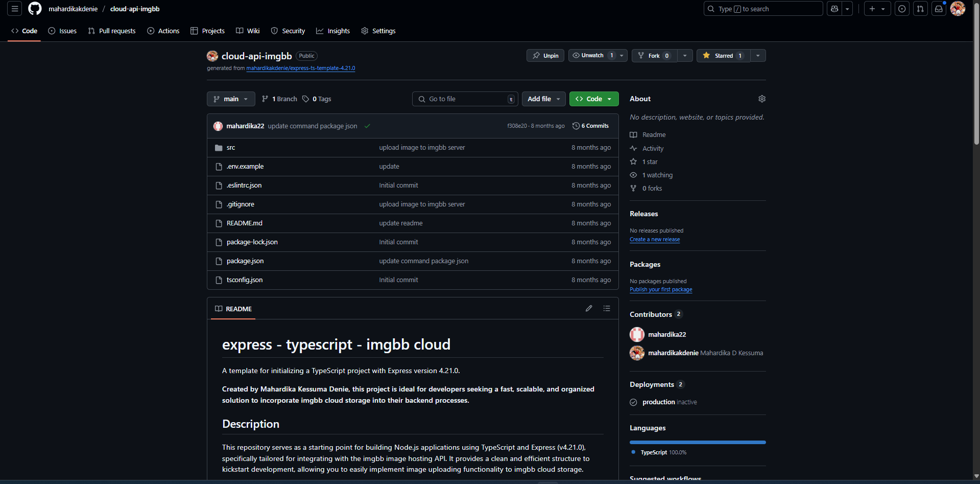Screen dimensions: 980x484
Task: Toggle the Starred button to unstar
Action: tap(723, 56)
